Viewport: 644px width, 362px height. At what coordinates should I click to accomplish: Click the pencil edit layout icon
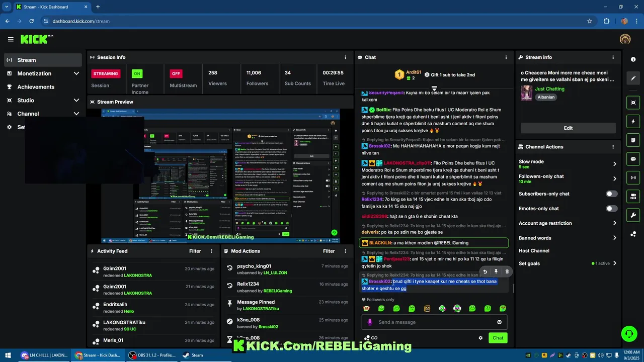click(x=633, y=78)
